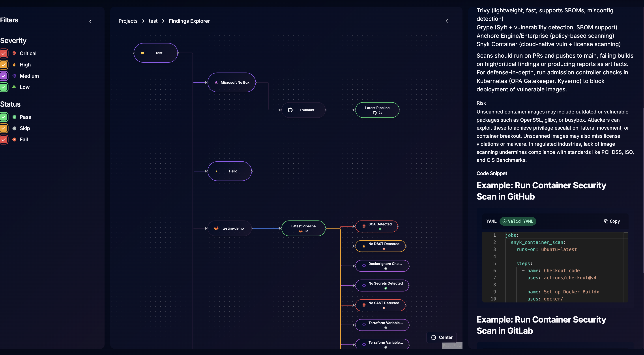Click the Valid YAML status badge

(517, 221)
